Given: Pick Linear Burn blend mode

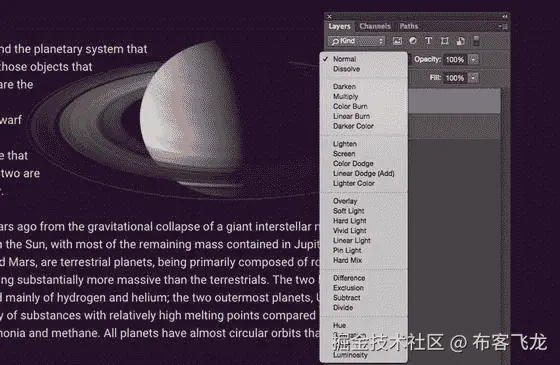Looking at the screenshot, I should [x=364, y=116].
